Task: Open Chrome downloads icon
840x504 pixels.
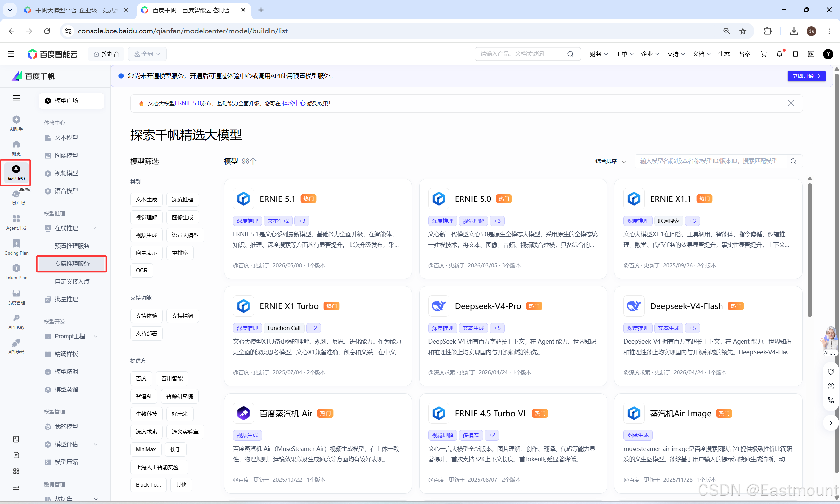Action: 794,31
